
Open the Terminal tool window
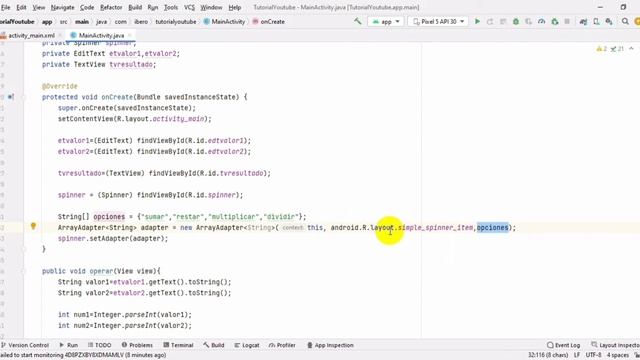pos(178,345)
